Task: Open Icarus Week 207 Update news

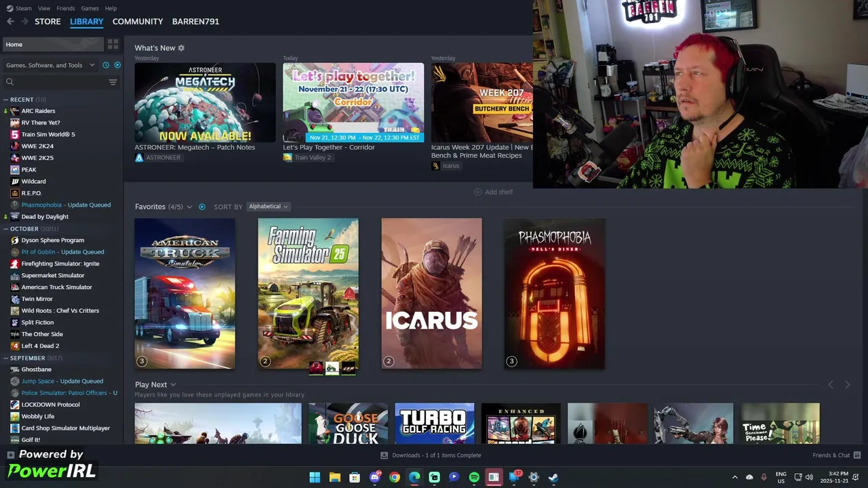Action: 481,151
